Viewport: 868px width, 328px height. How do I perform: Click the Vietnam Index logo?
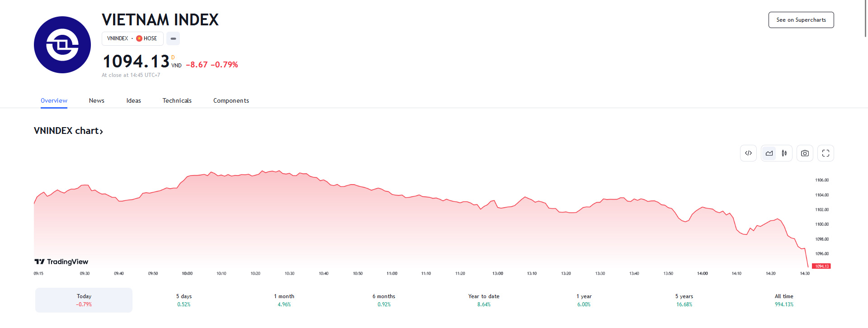[62, 45]
